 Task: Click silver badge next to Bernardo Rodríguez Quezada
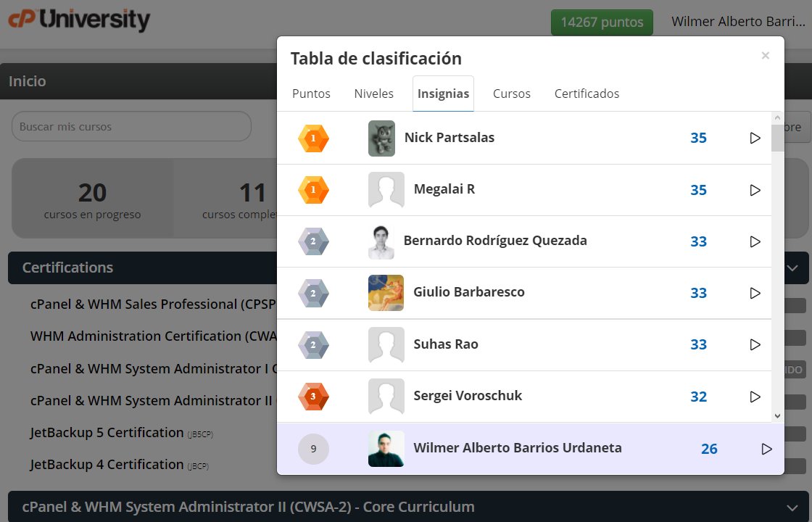pyautogui.click(x=313, y=241)
